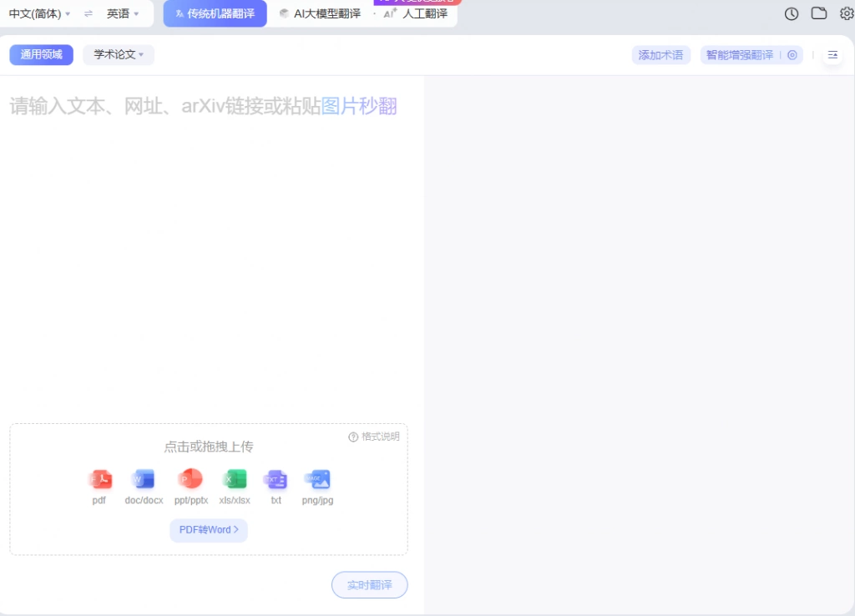Click the pdf upload icon
The width and height of the screenshot is (855, 616).
coord(101,479)
